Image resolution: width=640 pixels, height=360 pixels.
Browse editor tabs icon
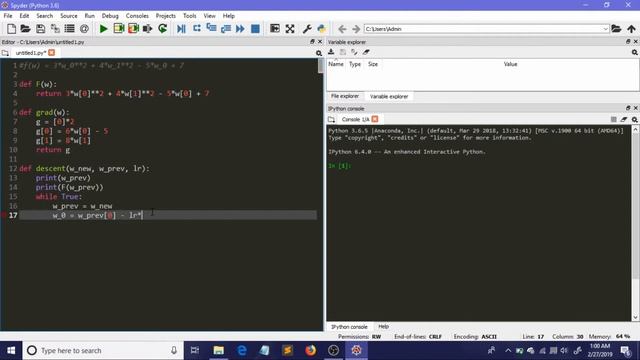point(5,53)
